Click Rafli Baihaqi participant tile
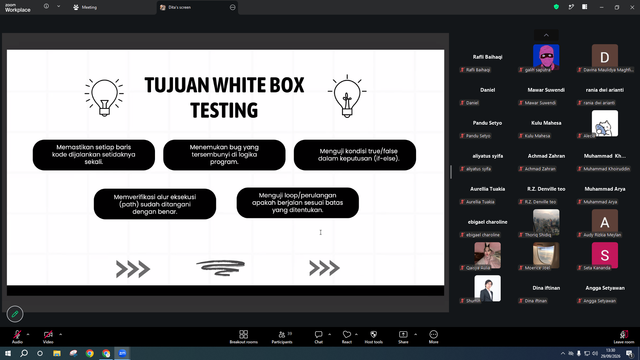 point(487,58)
